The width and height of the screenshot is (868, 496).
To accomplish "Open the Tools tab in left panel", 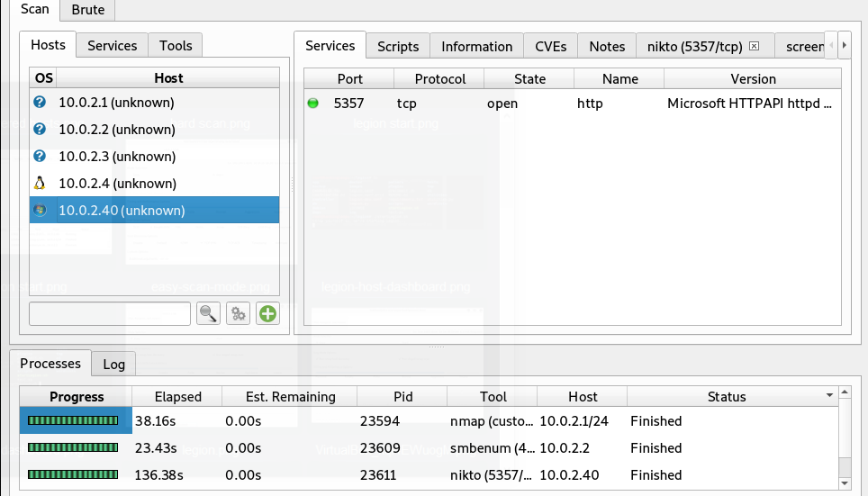I will (176, 45).
